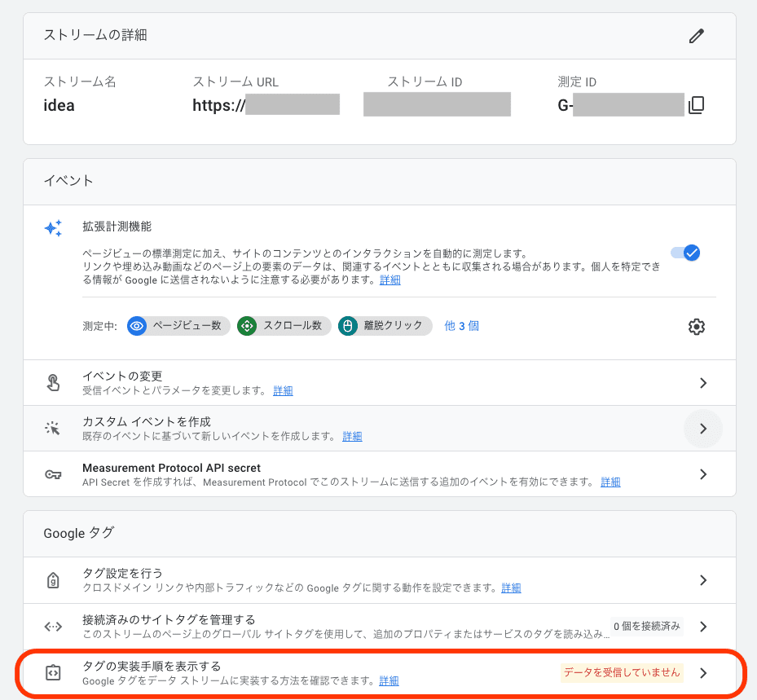Screen dimensions: 757x700
Task: Click the key icon for Measurement Protocol API secret
Action: pyautogui.click(x=53, y=474)
